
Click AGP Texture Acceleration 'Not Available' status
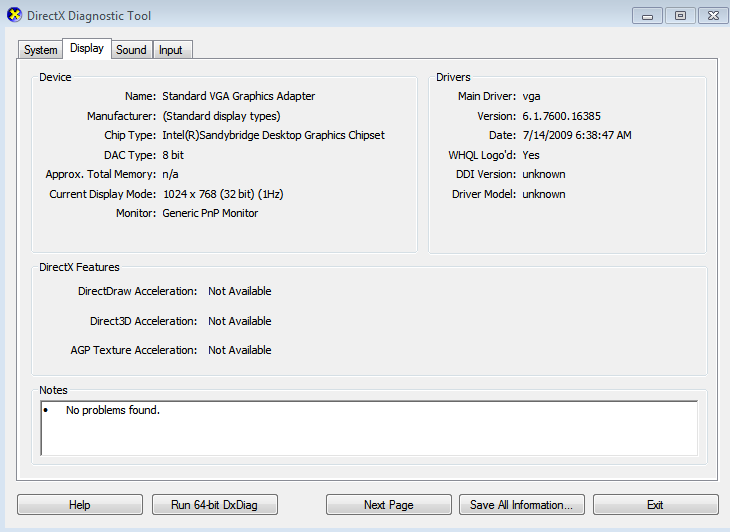pyautogui.click(x=240, y=350)
